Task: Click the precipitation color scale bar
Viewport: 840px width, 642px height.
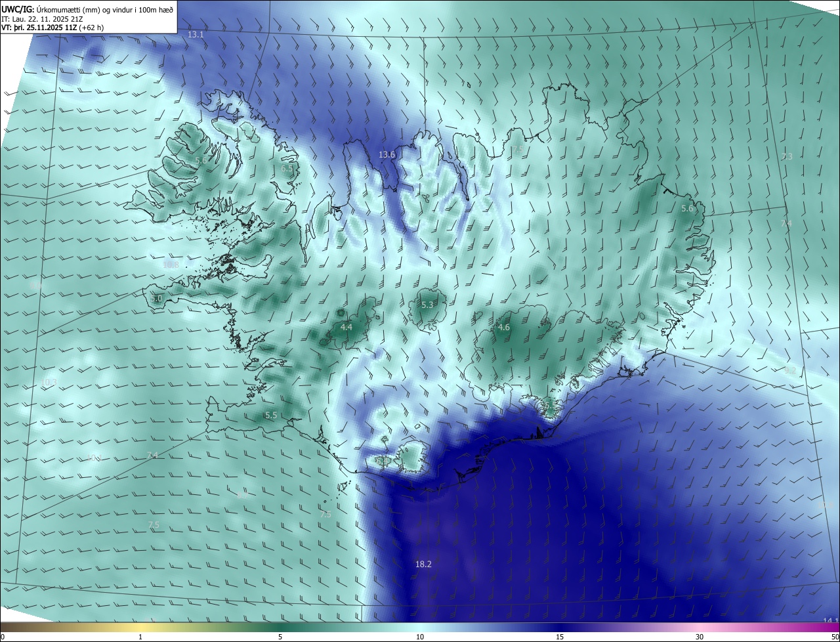Action: (x=420, y=628)
